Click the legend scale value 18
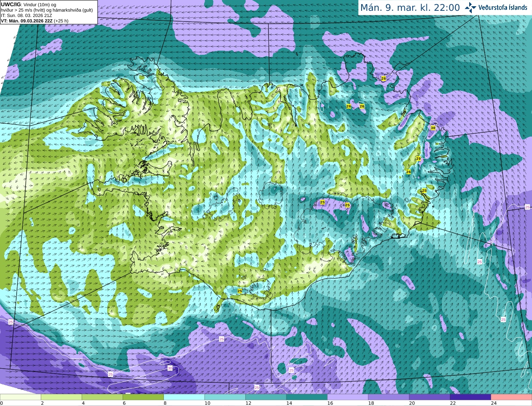This screenshot has width=532, height=406. [371, 403]
